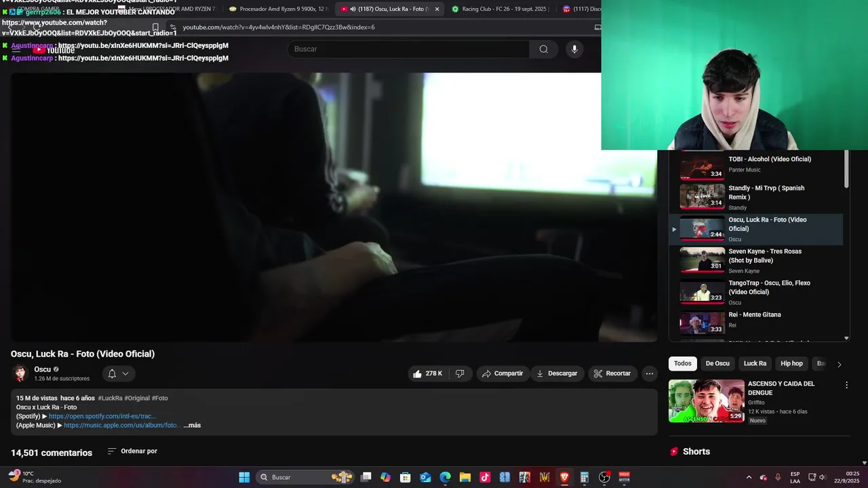Image resolution: width=868 pixels, height=488 pixels.
Task: Open the Brave browser taskbar icon
Action: 564,477
